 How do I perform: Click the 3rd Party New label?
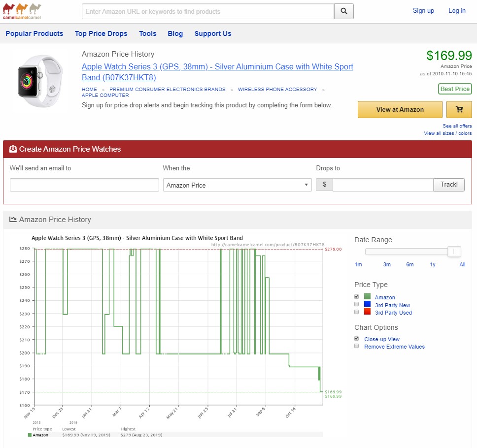pyautogui.click(x=392, y=305)
